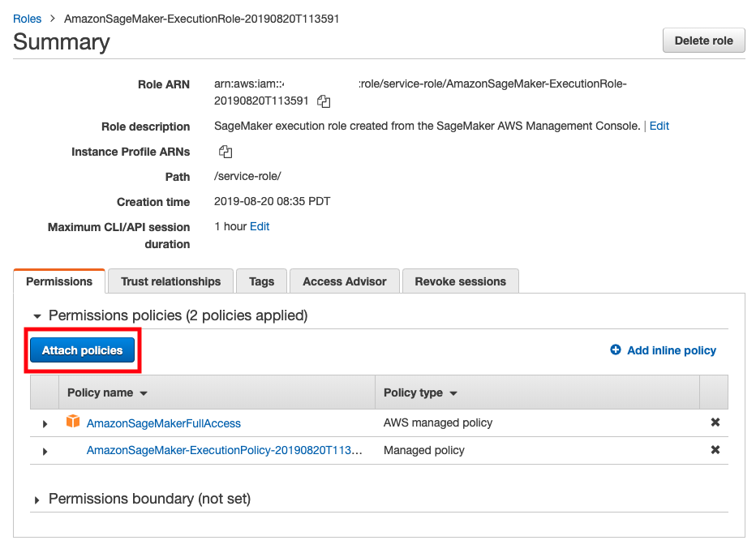Click the /service-role/ path value
The height and width of the screenshot is (549, 756).
tap(247, 177)
